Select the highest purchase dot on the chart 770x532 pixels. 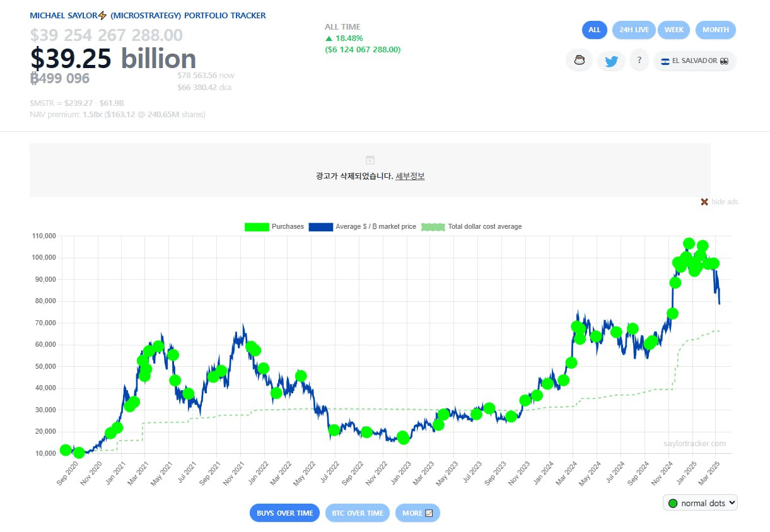point(689,243)
